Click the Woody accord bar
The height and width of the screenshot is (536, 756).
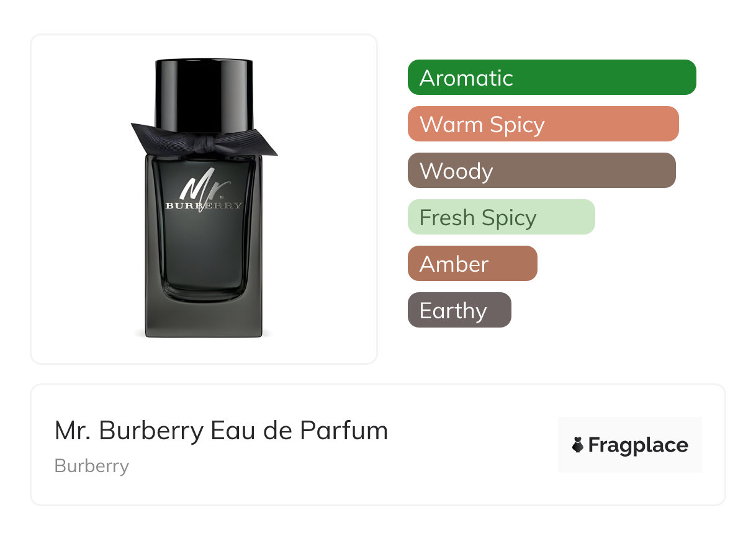[542, 171]
